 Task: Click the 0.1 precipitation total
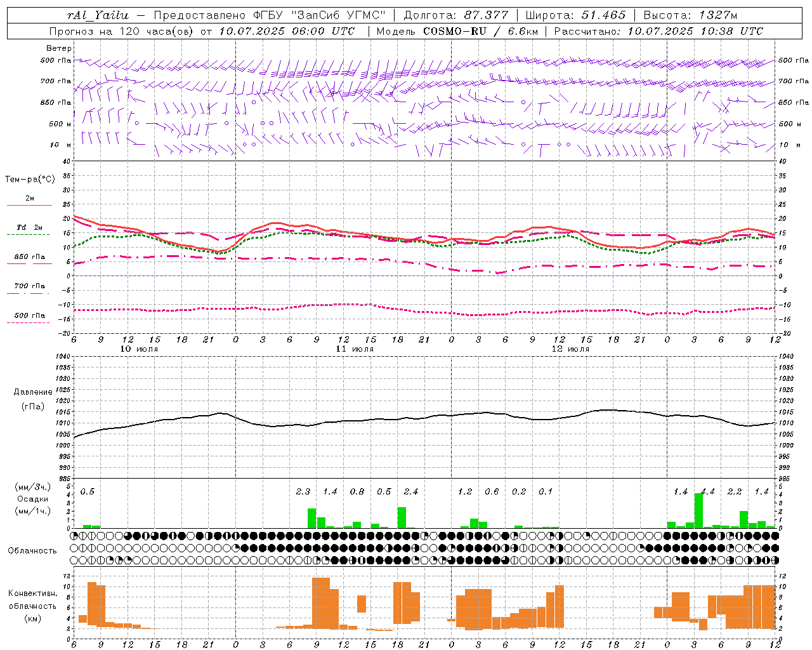click(546, 491)
